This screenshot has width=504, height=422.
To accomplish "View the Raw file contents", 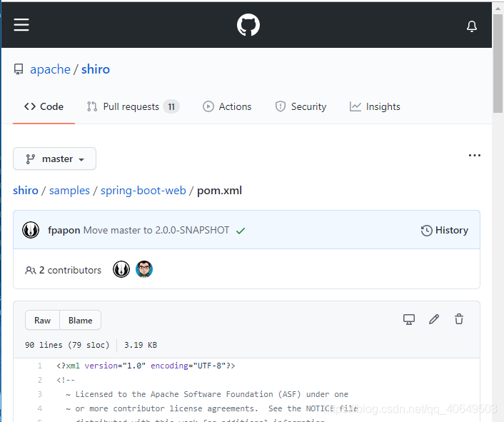I will tap(43, 320).
